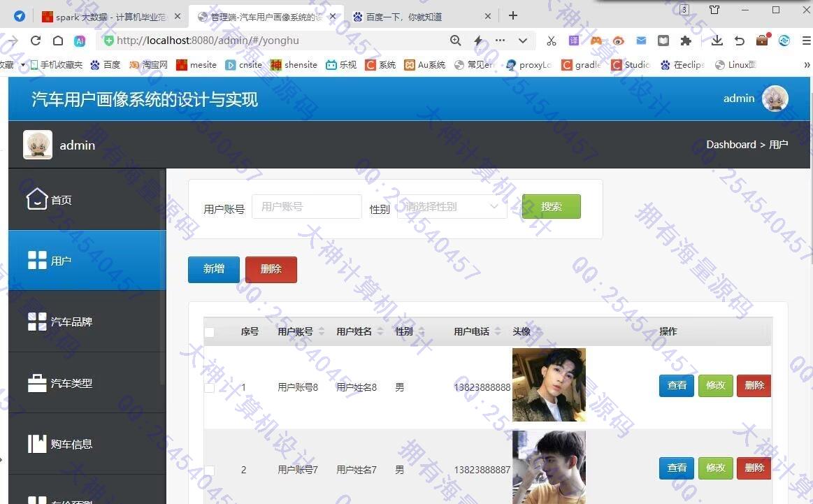Close the 百度一下 tab

(x=487, y=17)
